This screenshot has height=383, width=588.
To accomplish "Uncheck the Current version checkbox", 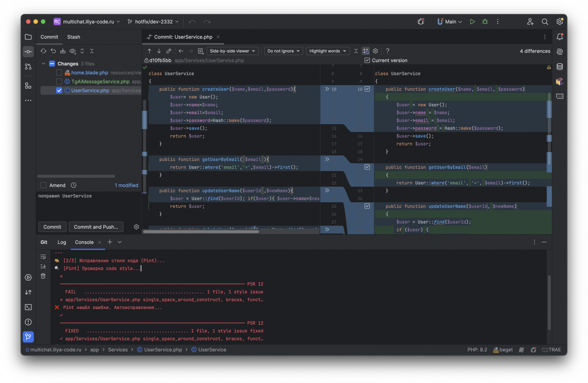I will point(367,60).
